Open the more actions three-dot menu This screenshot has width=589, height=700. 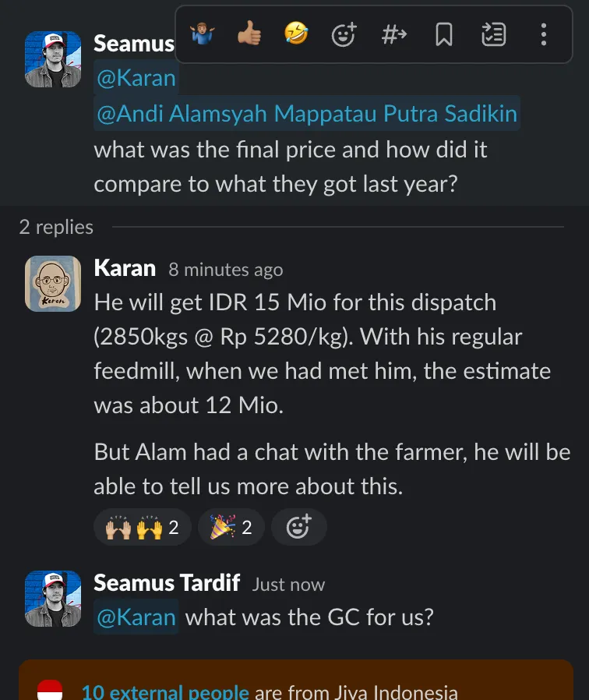point(543,34)
